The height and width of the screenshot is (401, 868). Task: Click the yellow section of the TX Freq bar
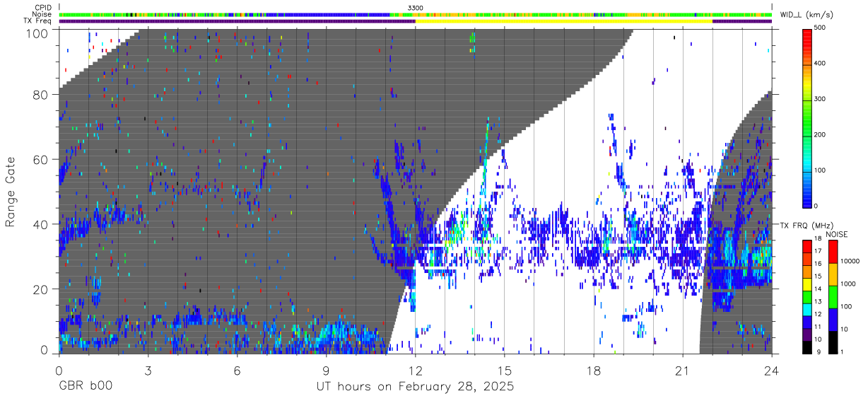[563, 21]
